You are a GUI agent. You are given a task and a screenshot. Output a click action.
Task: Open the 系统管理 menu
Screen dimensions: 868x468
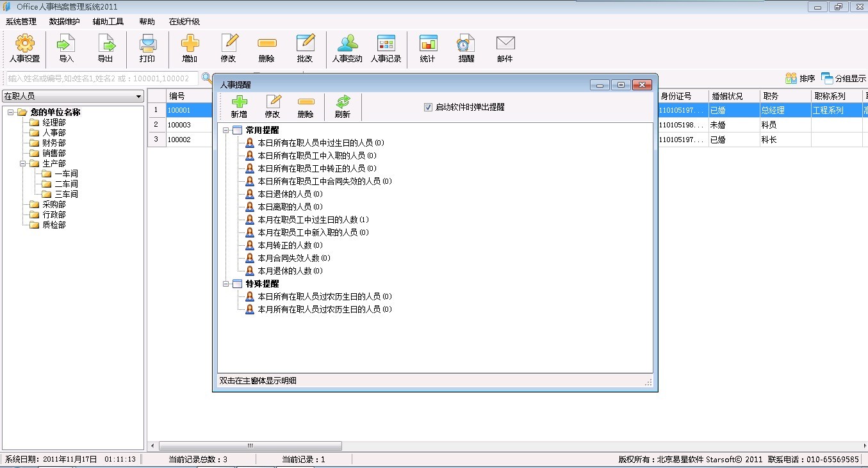[x=21, y=21]
